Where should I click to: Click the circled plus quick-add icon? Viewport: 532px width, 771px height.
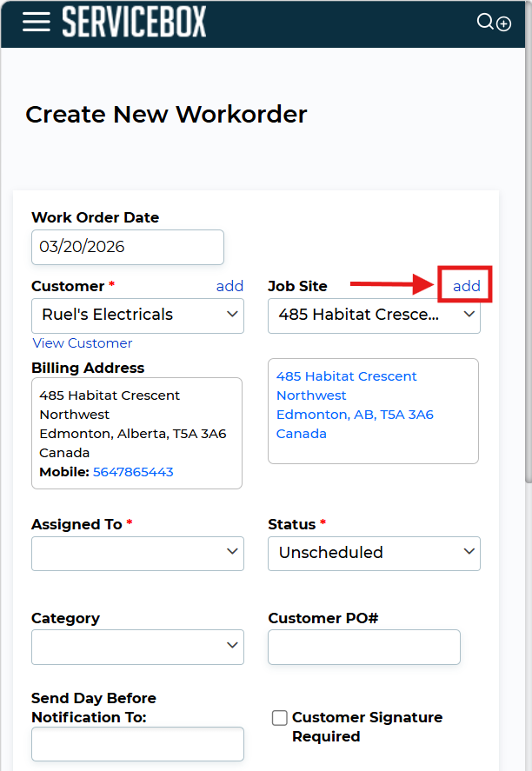click(x=504, y=23)
